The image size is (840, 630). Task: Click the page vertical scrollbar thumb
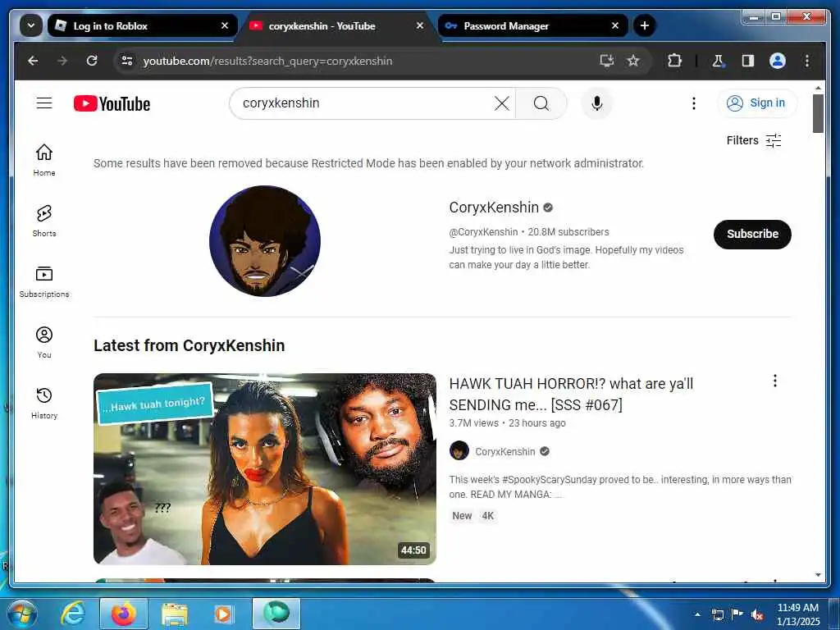(x=818, y=113)
